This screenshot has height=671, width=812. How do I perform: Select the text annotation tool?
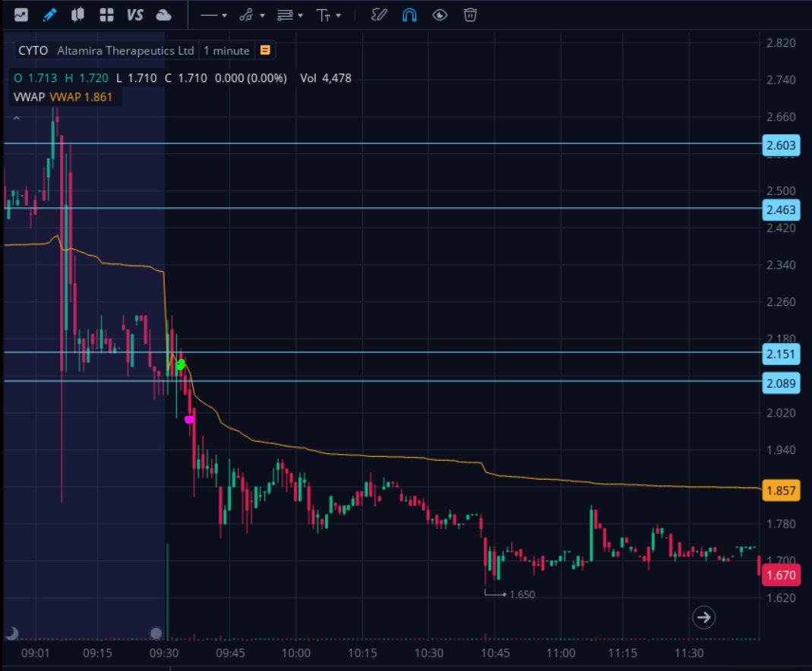coord(324,15)
